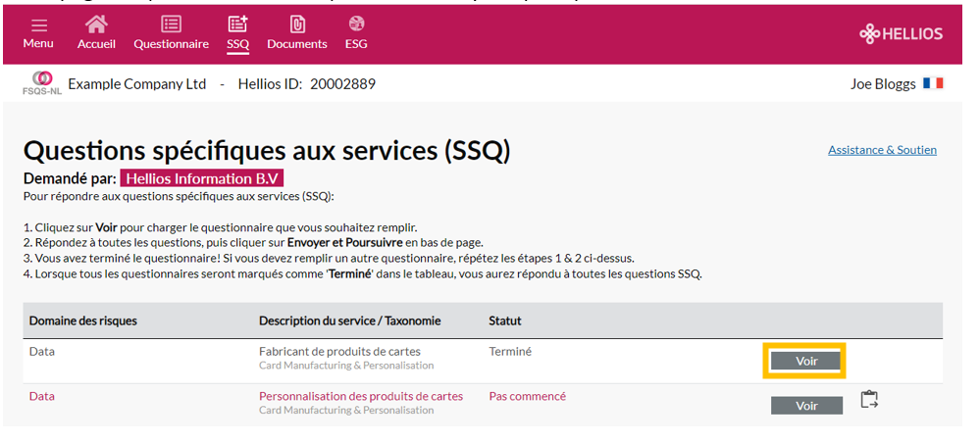This screenshot has width=980, height=443.
Task: Click the Hellios Information B.V badge
Action: tap(202, 178)
